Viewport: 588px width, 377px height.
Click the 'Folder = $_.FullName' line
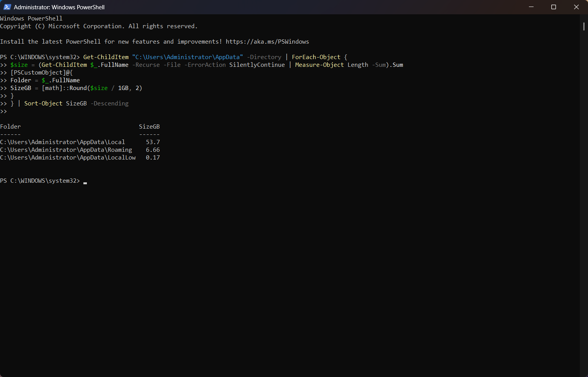click(45, 80)
